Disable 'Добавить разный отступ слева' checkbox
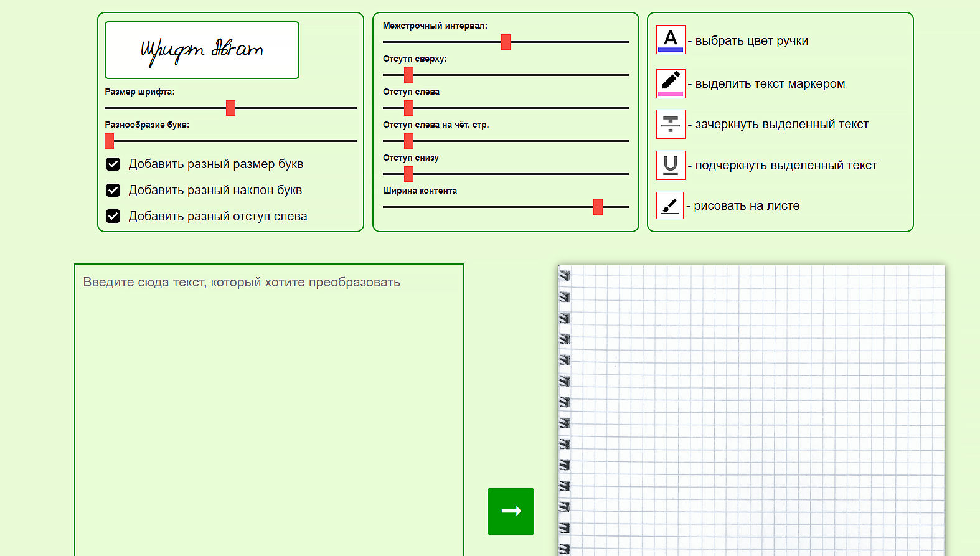The height and width of the screenshot is (556, 980). tap(113, 217)
